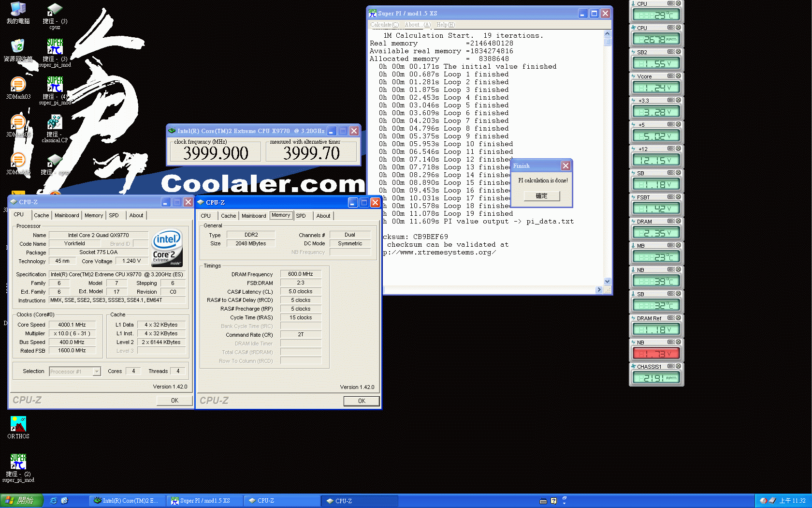Select the super_pi_mod (2) shortcut icon
The width and height of the screenshot is (812, 508).
coord(18,468)
